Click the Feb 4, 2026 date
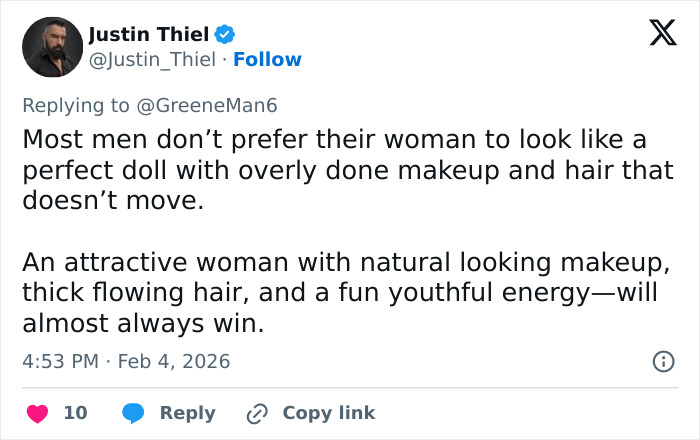The image size is (700, 440). (x=174, y=361)
